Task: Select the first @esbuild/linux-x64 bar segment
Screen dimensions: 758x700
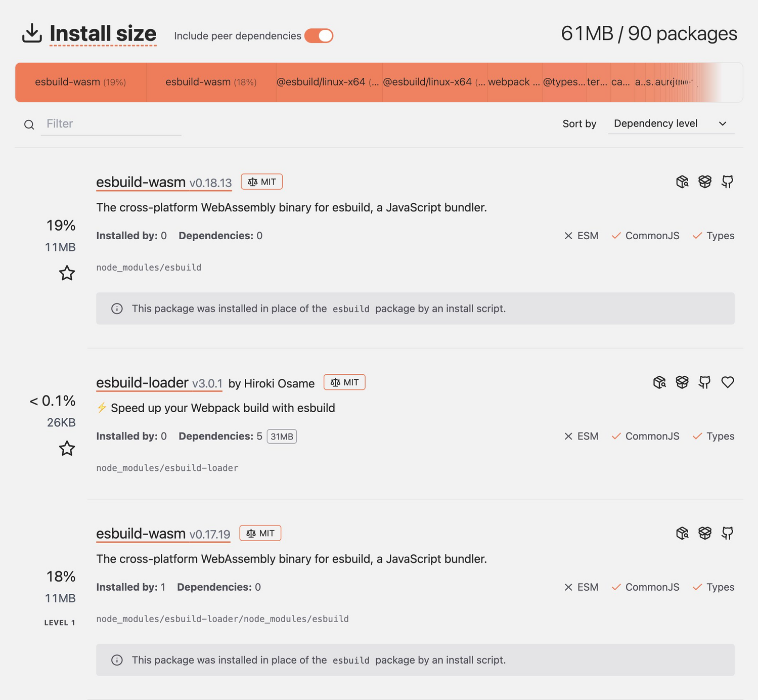Action: (329, 82)
